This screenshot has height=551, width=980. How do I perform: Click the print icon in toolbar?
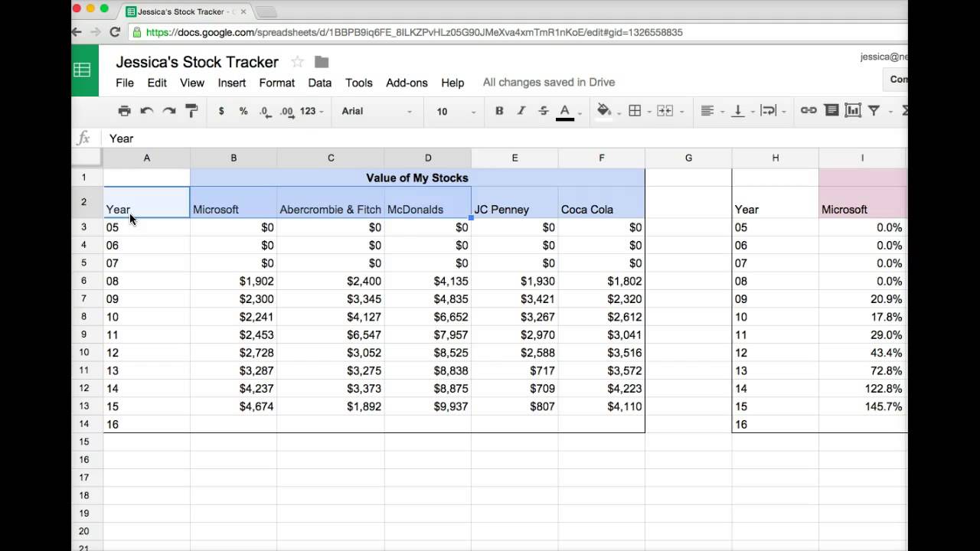pos(124,111)
